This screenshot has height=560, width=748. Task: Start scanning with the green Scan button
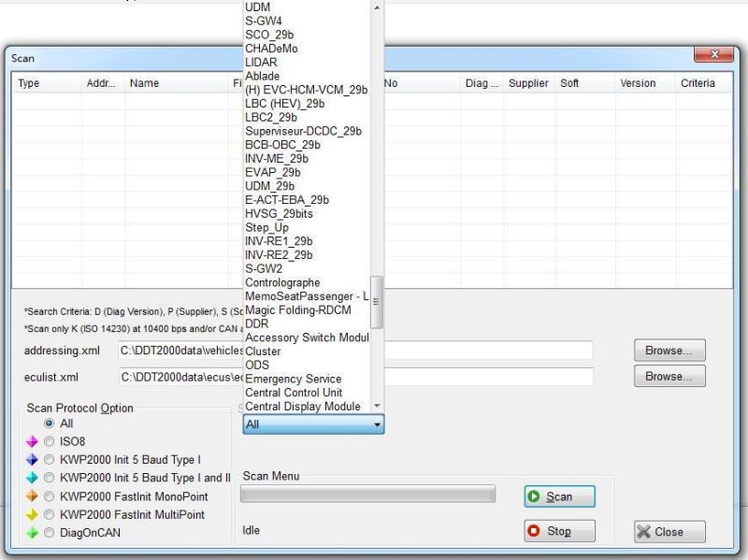coord(559,496)
